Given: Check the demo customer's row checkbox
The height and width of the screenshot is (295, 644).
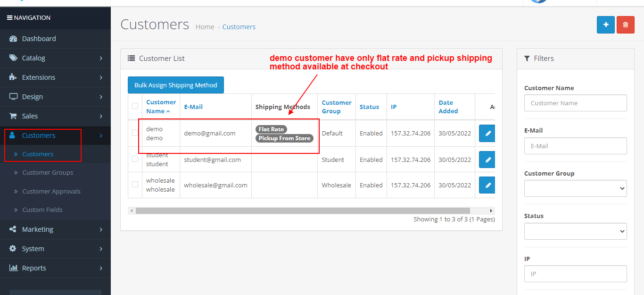Looking at the screenshot, I should [135, 133].
